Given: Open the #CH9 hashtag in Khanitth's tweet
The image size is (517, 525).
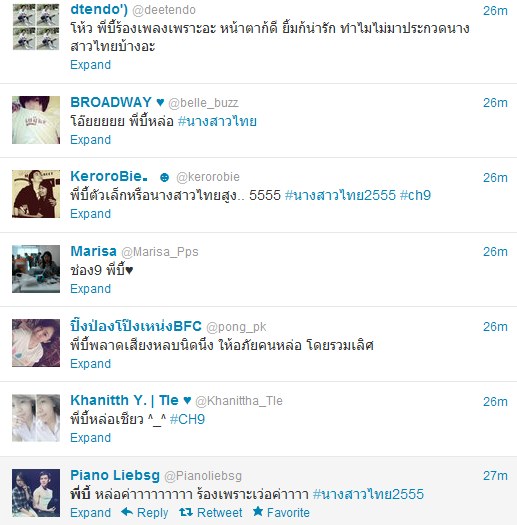Looking at the screenshot, I should click(x=187, y=419).
